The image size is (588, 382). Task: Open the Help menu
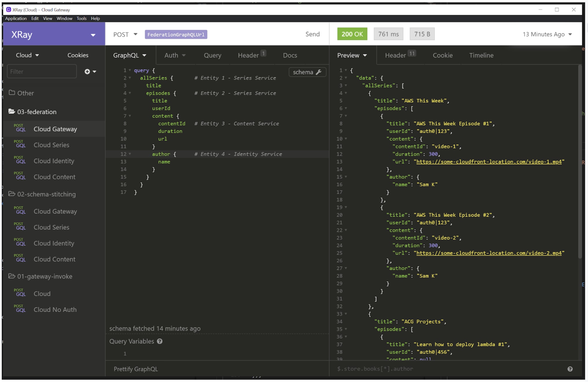pyautogui.click(x=95, y=18)
